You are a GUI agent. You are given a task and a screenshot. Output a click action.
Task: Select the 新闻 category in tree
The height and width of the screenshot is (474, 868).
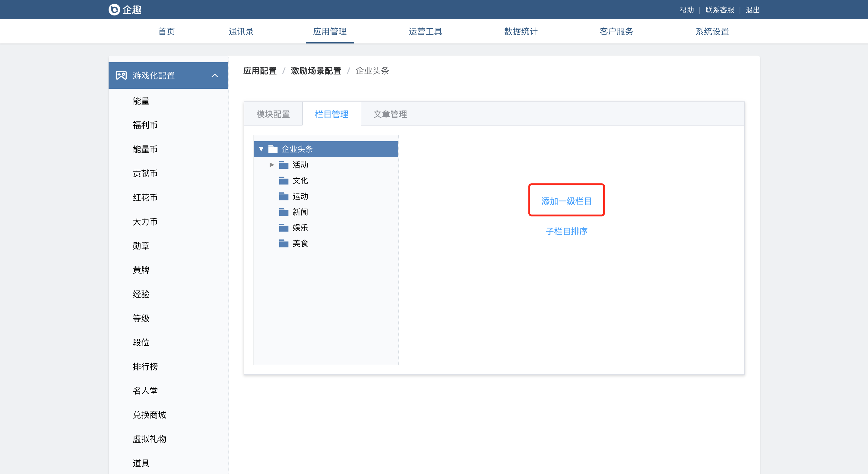[300, 212]
